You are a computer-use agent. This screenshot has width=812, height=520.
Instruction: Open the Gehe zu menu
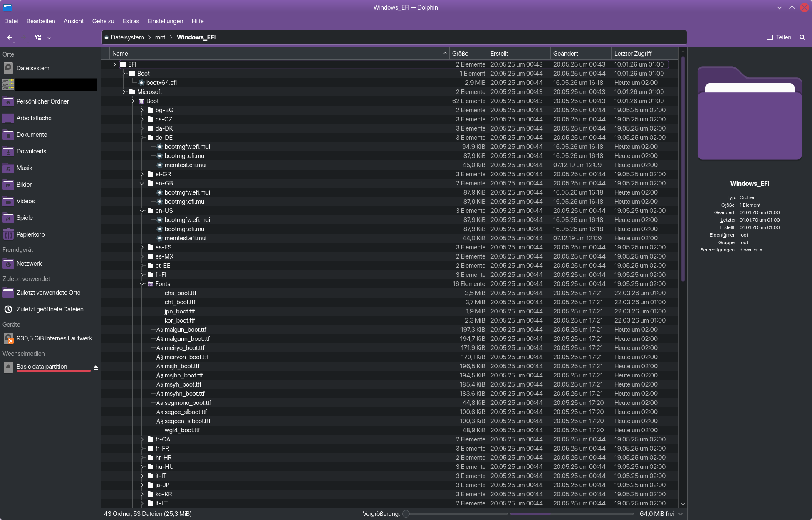[x=103, y=21]
